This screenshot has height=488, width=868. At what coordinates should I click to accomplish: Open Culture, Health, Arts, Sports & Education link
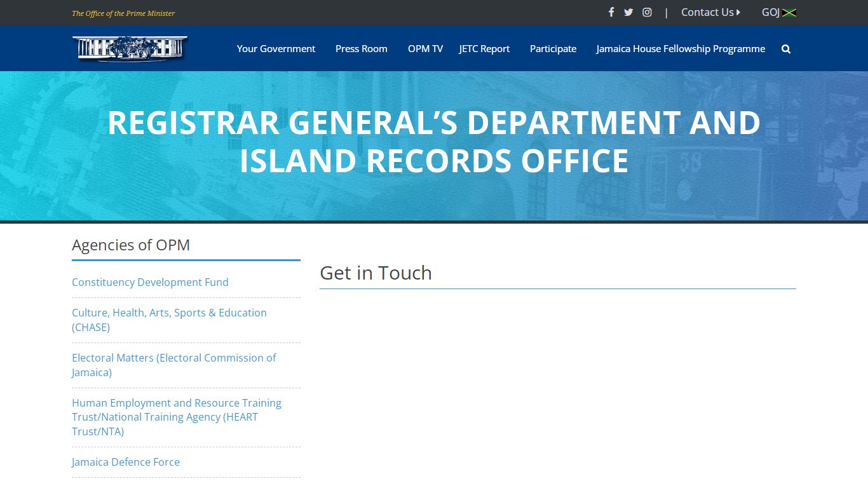click(169, 320)
